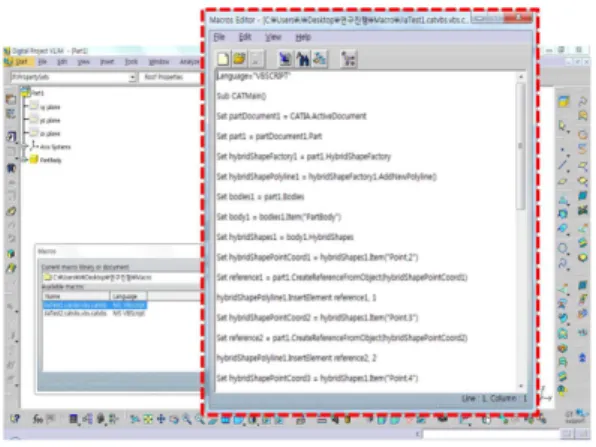Viewport: 596px width, 447px height.
Task: Click the Macros Editor vertical scrollbar thumb
Action: (521, 146)
